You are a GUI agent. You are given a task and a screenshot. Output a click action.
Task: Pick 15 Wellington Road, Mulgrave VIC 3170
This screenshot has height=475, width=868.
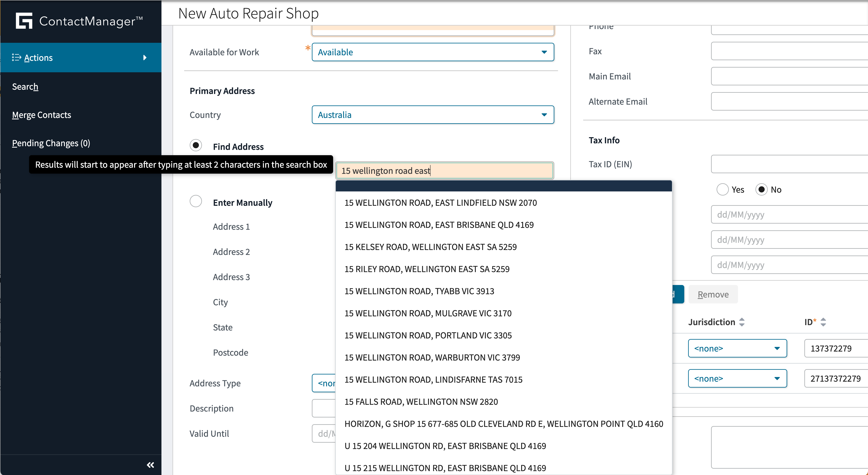point(428,313)
